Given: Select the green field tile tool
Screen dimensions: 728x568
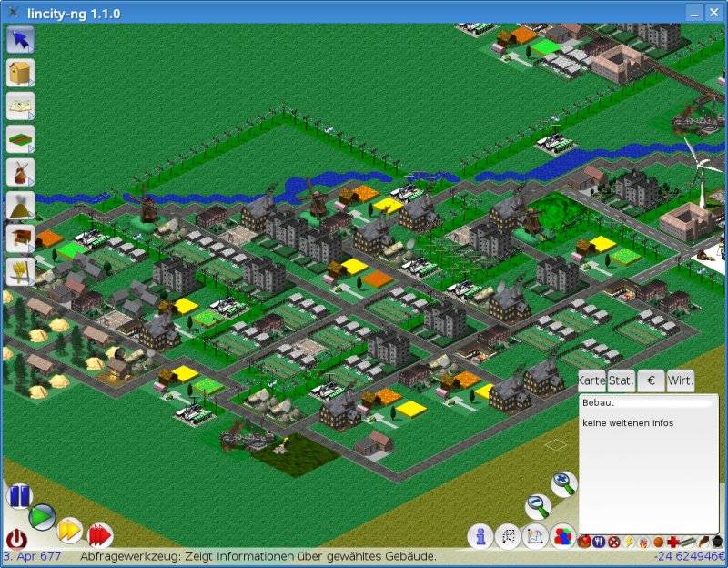Looking at the screenshot, I should coord(20,139).
